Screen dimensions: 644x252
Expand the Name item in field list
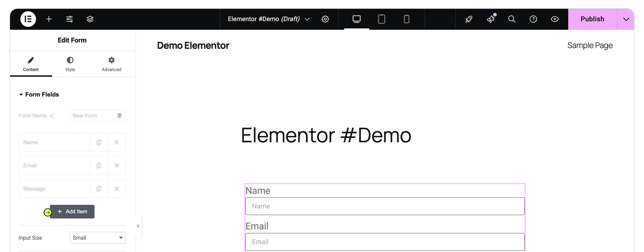click(x=54, y=142)
